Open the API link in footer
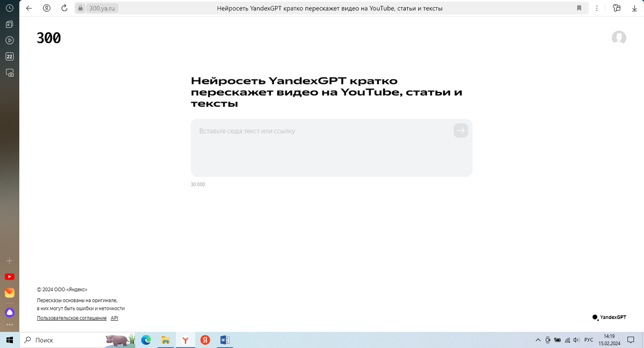Screen dimensions: 644x348 coord(114,318)
